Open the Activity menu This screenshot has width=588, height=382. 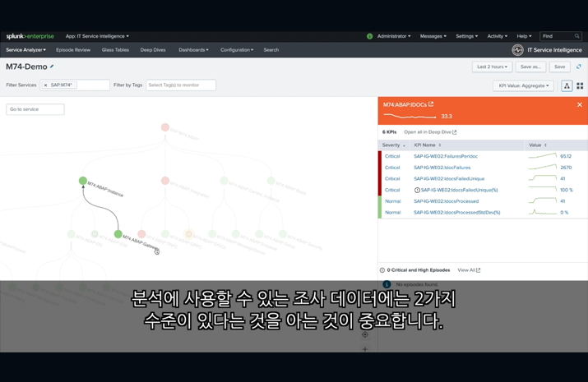(x=498, y=36)
